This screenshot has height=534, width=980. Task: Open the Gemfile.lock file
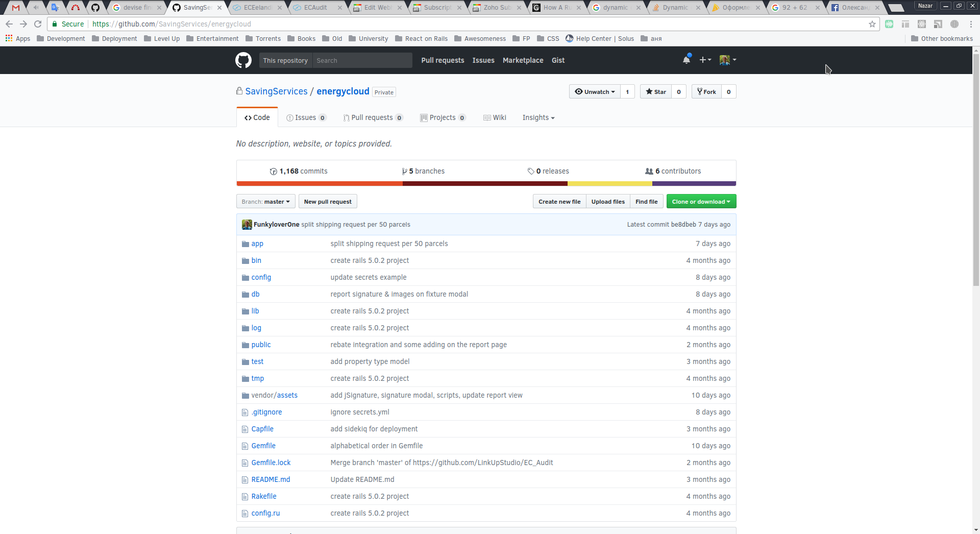point(271,463)
